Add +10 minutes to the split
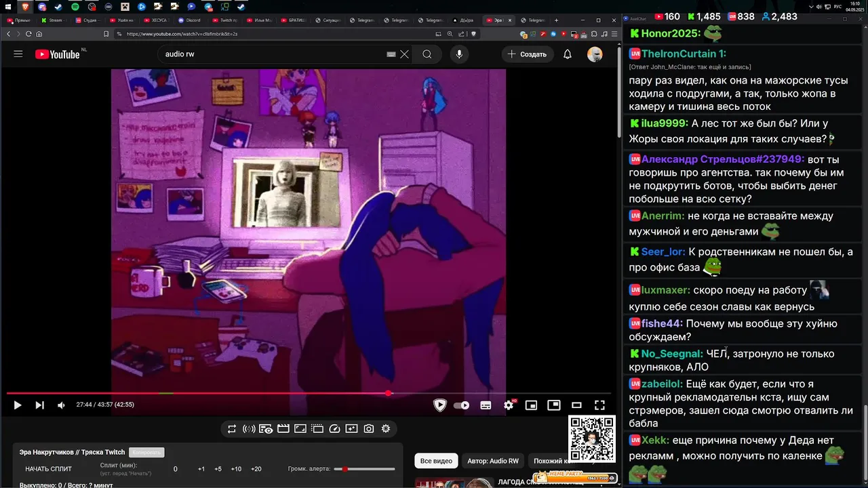 pyautogui.click(x=236, y=469)
